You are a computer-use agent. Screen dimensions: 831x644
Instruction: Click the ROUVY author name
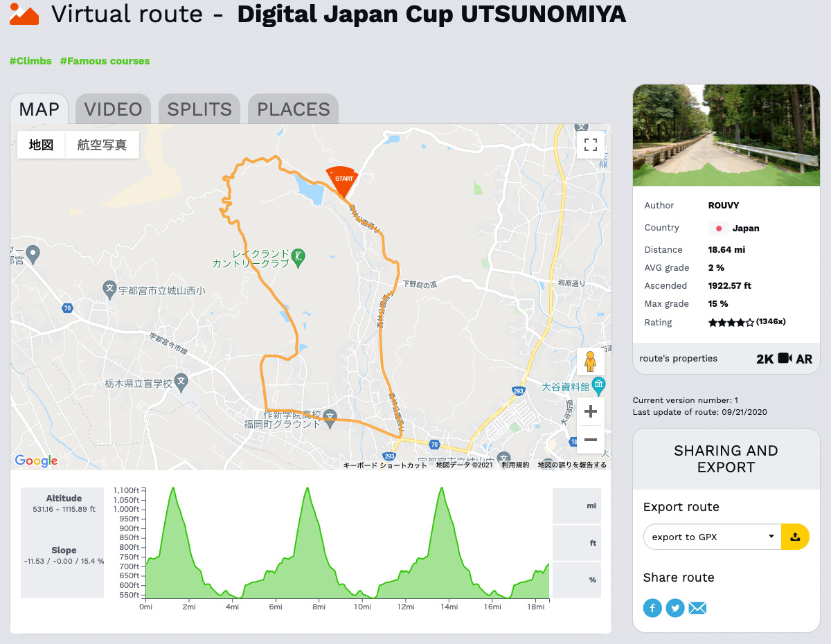[x=724, y=205]
